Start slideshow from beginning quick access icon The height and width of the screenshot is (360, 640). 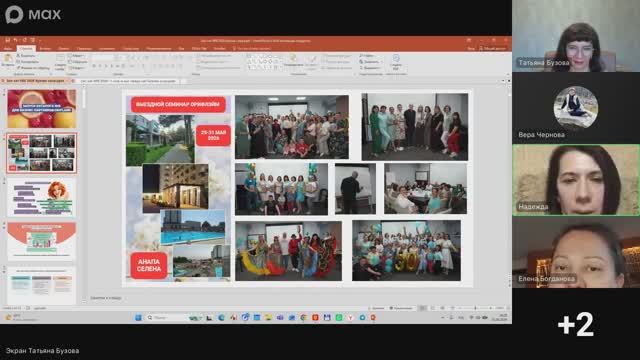33,40
